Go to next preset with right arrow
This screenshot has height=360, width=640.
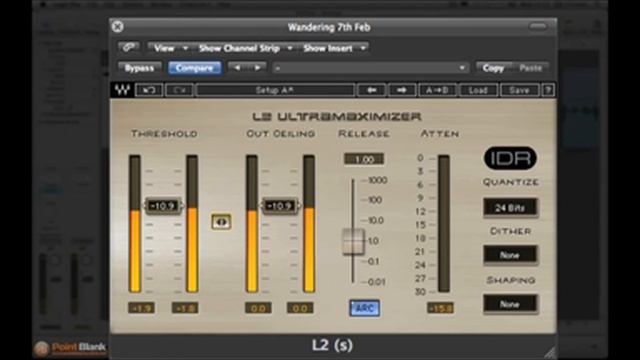(x=402, y=90)
